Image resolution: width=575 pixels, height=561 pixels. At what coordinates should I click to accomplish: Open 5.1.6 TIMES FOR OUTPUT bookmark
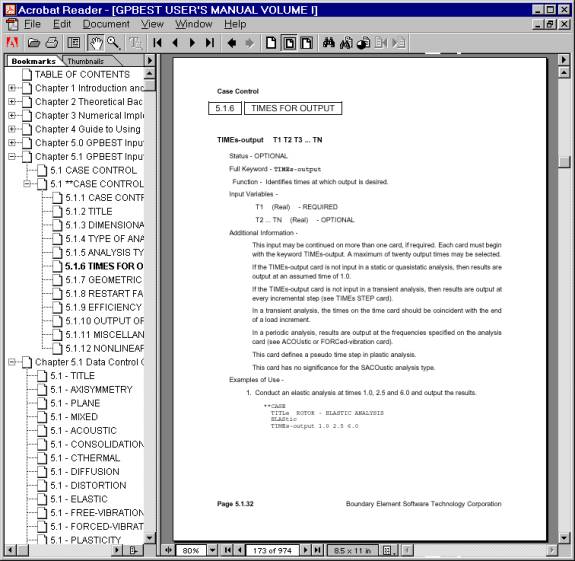(x=104, y=266)
